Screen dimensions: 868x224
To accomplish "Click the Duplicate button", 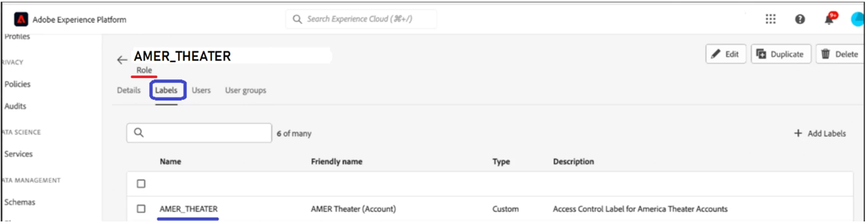I will tap(780, 54).
